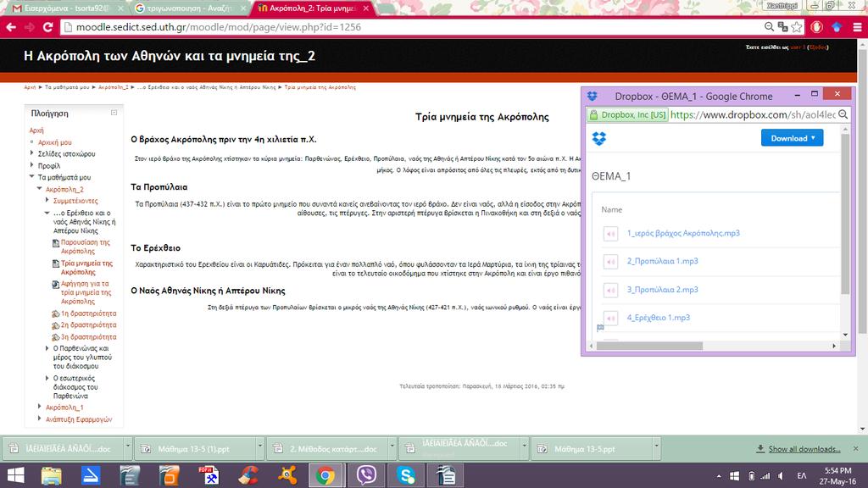Screen dimensions: 868x488
Task: Open Viber from the taskbar
Action: point(366,475)
